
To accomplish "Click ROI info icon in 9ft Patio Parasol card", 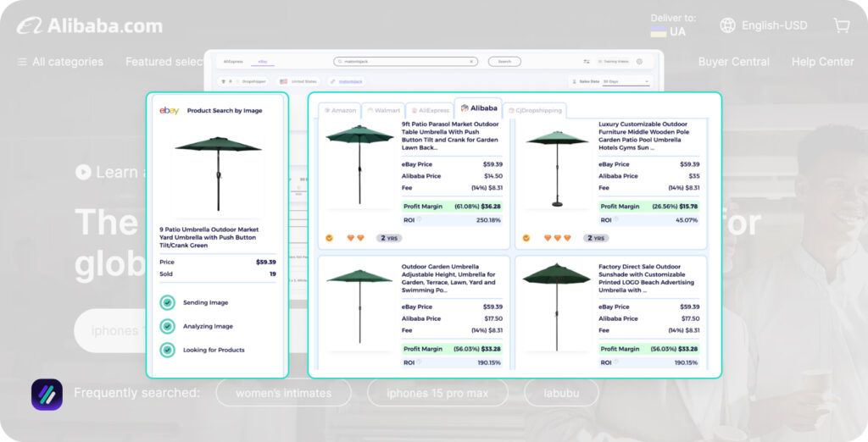I will [419, 219].
